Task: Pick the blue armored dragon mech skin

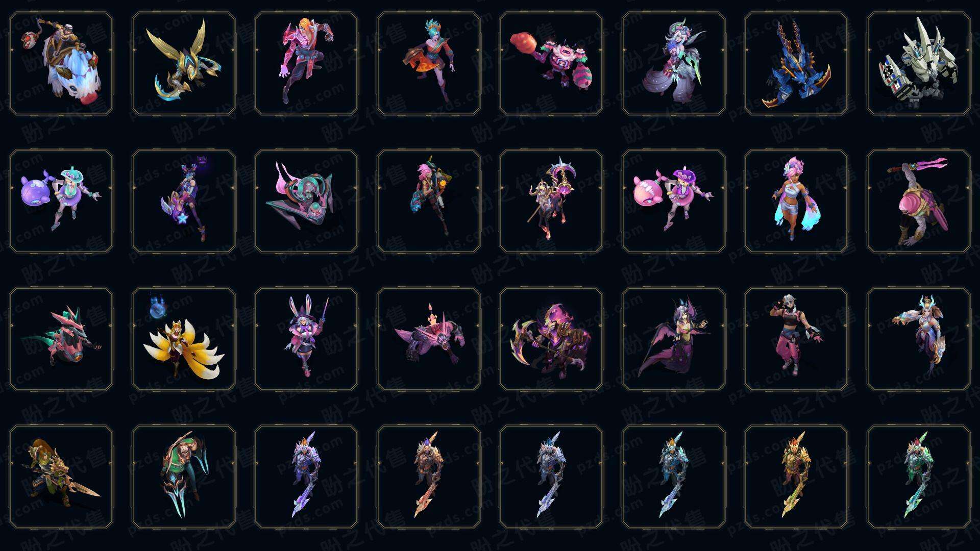Action: coord(796,64)
